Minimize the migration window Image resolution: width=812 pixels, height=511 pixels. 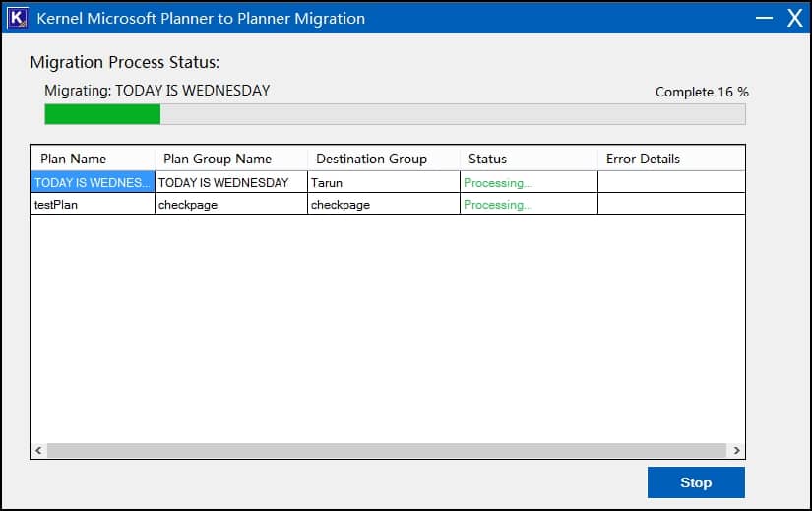coord(764,18)
